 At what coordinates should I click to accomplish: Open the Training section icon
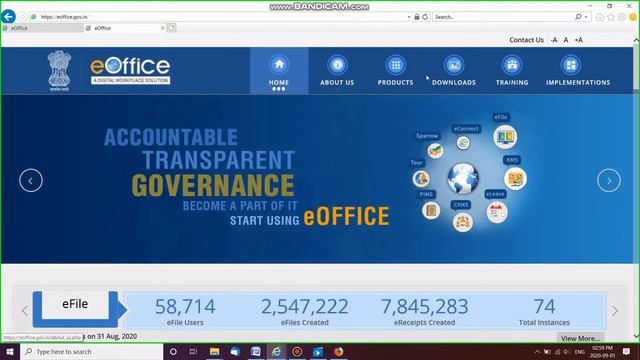(x=512, y=65)
